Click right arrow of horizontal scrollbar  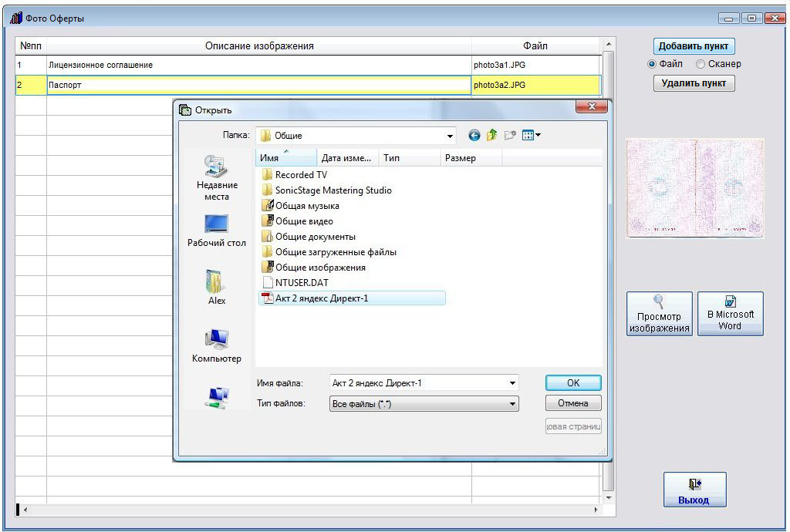[x=596, y=510]
